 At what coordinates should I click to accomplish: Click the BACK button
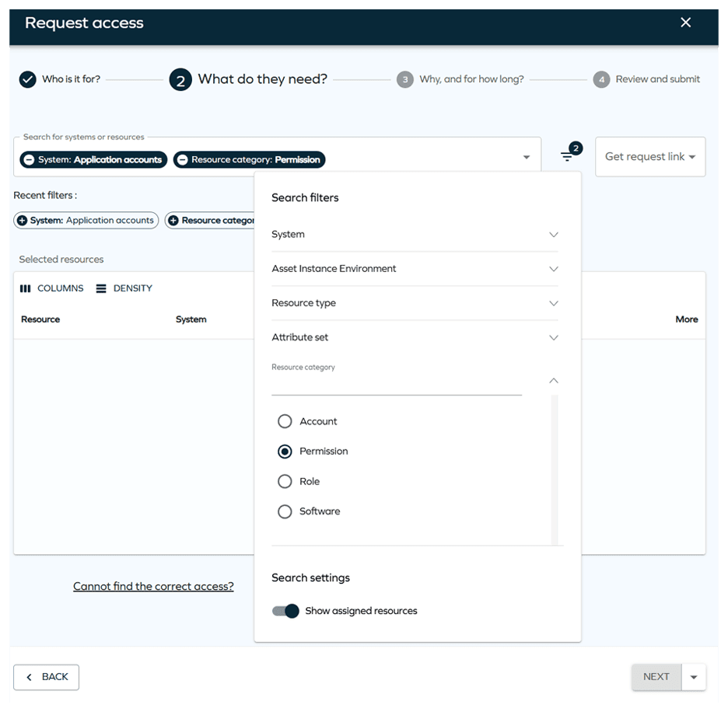point(47,677)
